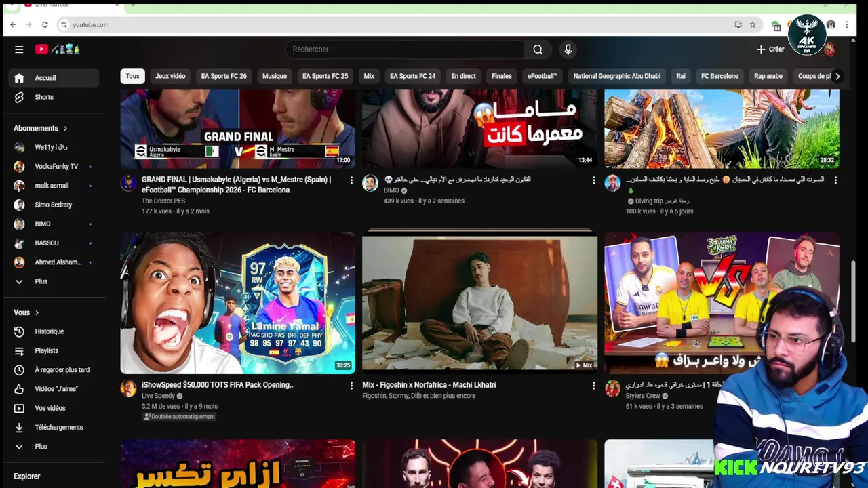The image size is (868, 488).
Task: Open Live Speedy channel avatar
Action: coord(128,388)
